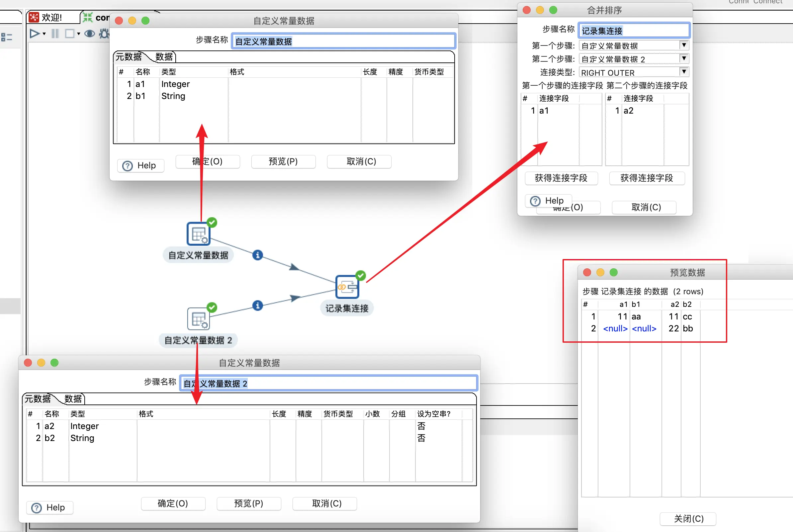Select the 记录集连接 join step icon
793x532 pixels.
pos(347,287)
